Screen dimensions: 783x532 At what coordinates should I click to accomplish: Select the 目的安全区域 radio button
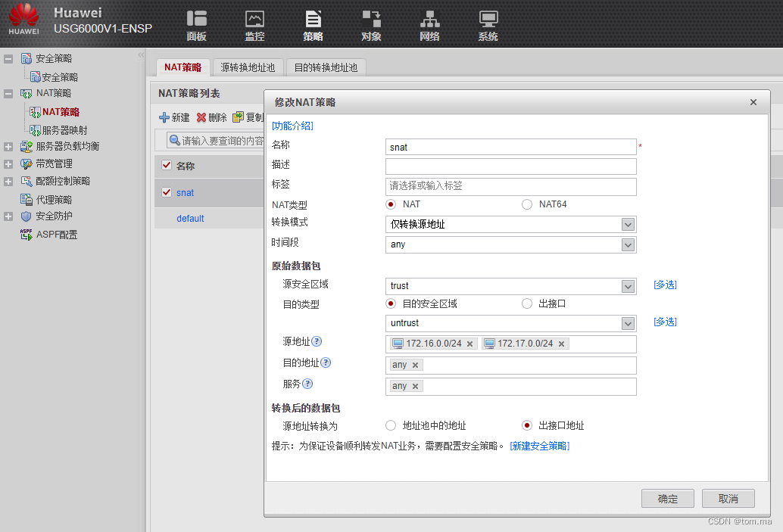coord(391,303)
